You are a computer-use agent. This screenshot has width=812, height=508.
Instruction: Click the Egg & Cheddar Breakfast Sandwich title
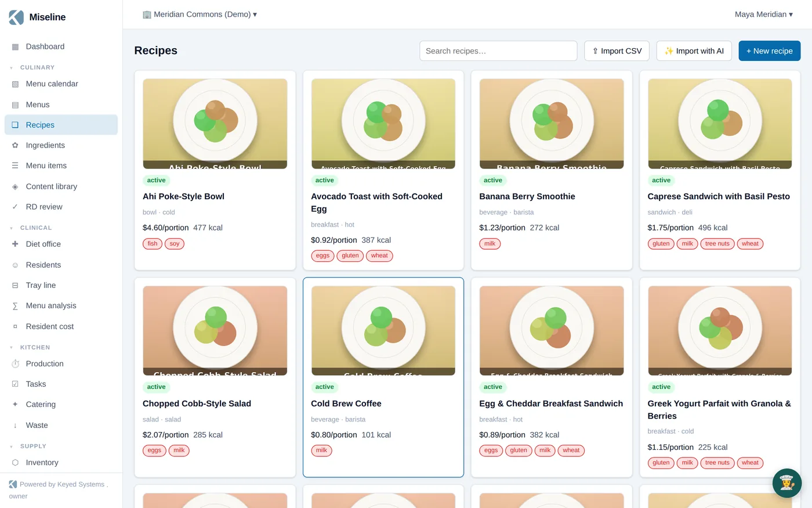point(551,403)
